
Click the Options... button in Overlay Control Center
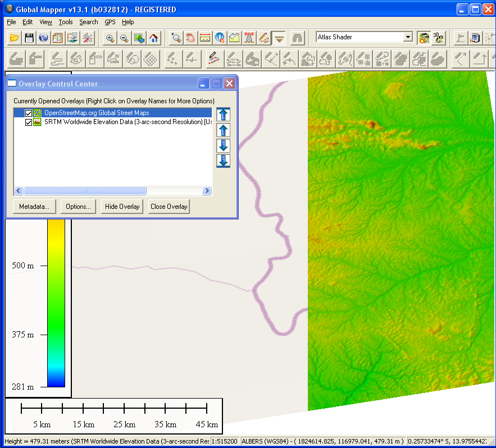pyautogui.click(x=78, y=207)
